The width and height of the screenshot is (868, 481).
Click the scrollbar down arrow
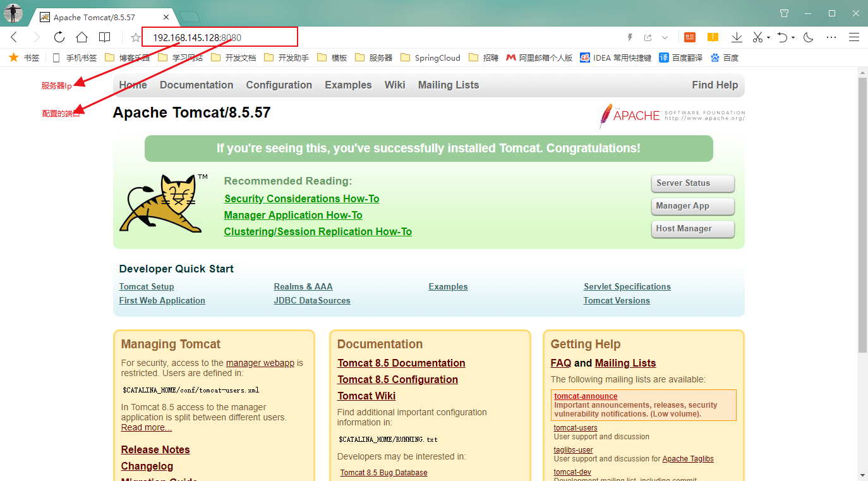click(x=862, y=475)
